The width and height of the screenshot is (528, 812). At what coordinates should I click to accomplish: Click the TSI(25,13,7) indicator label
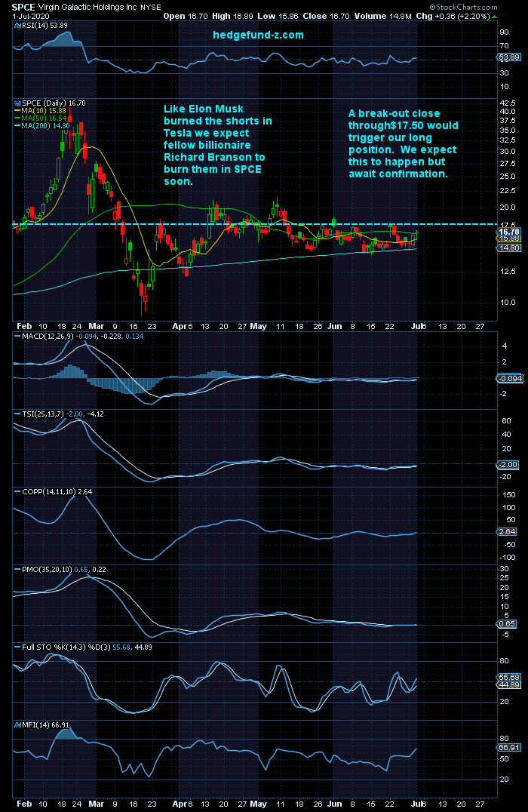click(x=43, y=414)
